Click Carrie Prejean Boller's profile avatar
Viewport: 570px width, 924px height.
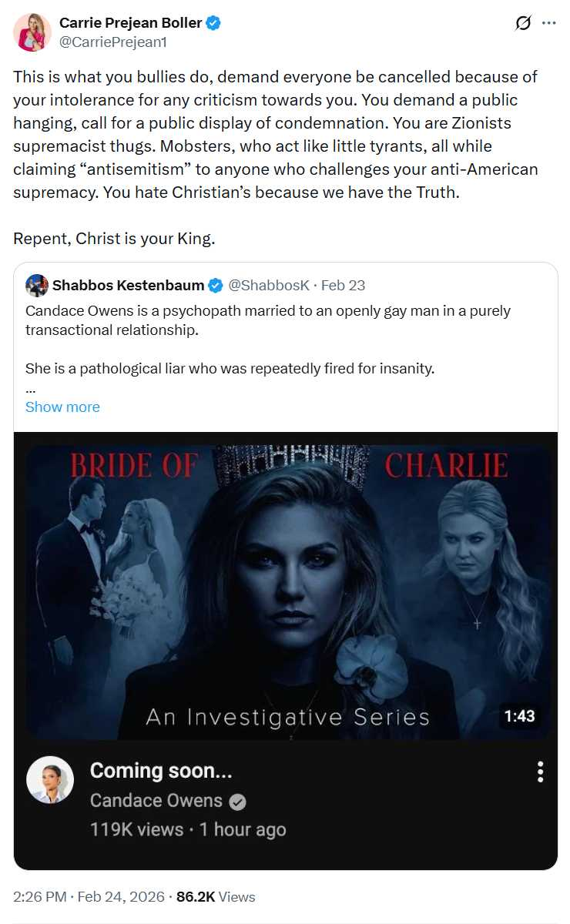pos(32,32)
